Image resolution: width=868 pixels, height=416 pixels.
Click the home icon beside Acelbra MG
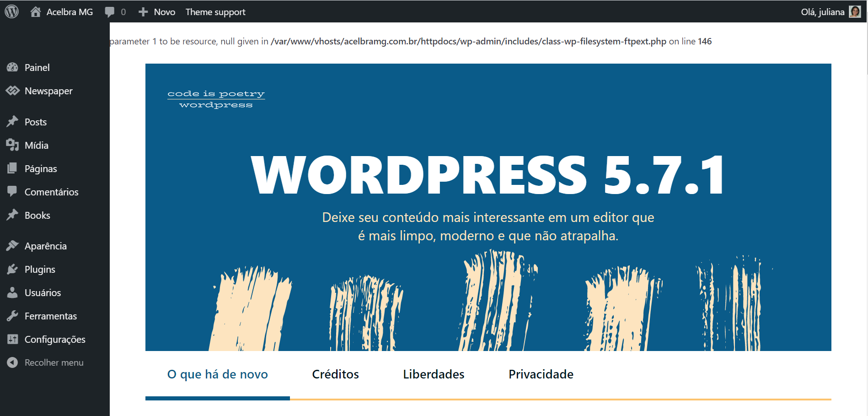coord(36,11)
